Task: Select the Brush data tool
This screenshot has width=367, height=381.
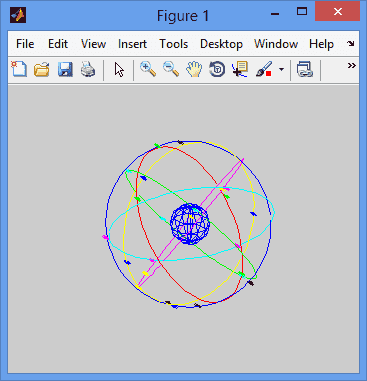Action: point(264,69)
